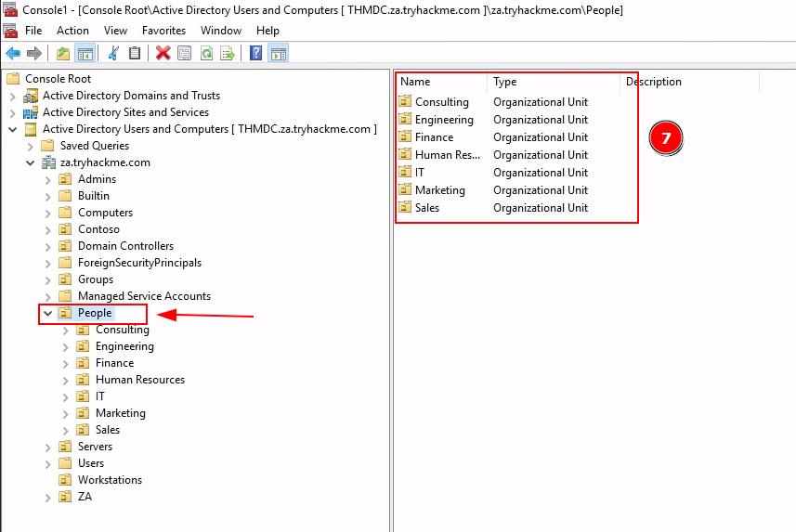Select the Marketing row in list pane
Image resolution: width=796 pixels, height=532 pixels.
[439, 190]
